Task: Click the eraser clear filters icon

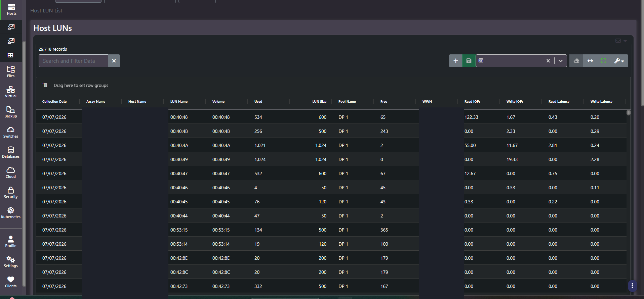Action: pyautogui.click(x=576, y=61)
